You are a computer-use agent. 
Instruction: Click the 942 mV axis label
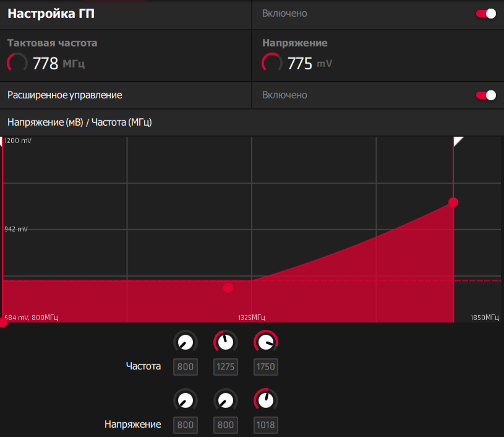pyautogui.click(x=16, y=229)
